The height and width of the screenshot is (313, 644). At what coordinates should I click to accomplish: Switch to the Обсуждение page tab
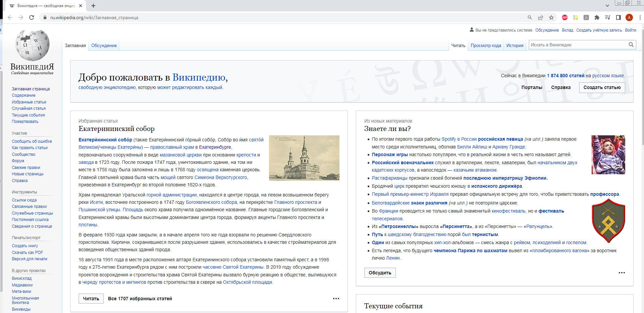(x=104, y=45)
